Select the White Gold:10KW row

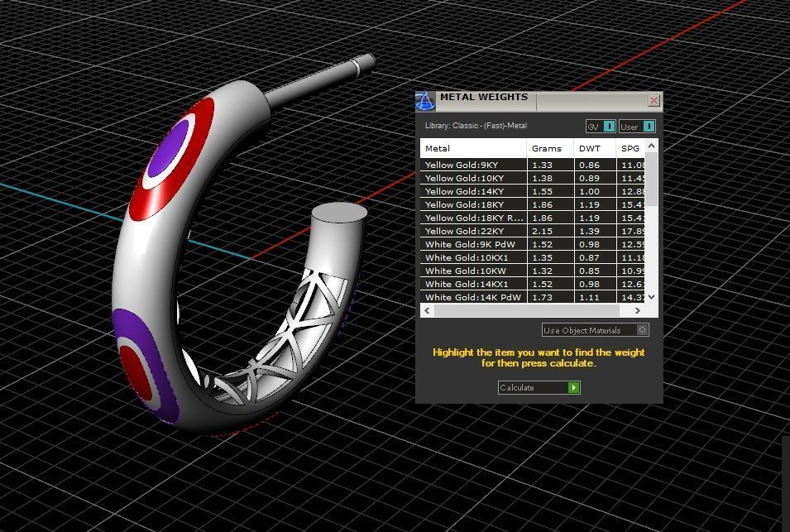[x=533, y=271]
